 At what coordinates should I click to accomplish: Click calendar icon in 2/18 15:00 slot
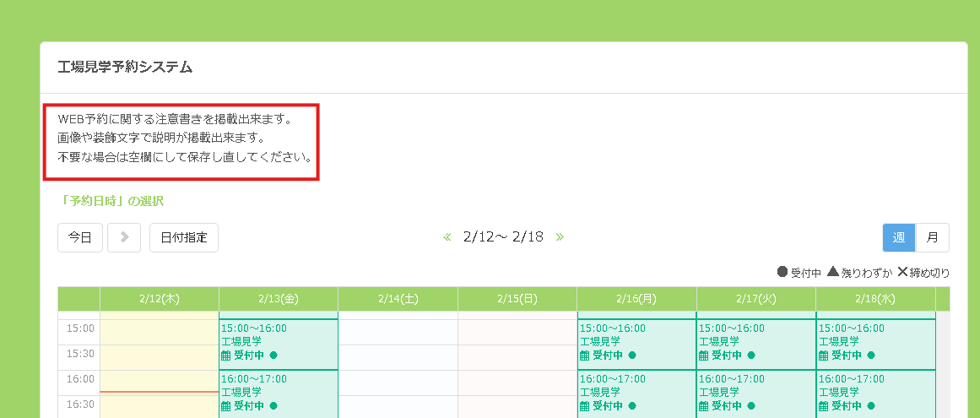pyautogui.click(x=824, y=356)
